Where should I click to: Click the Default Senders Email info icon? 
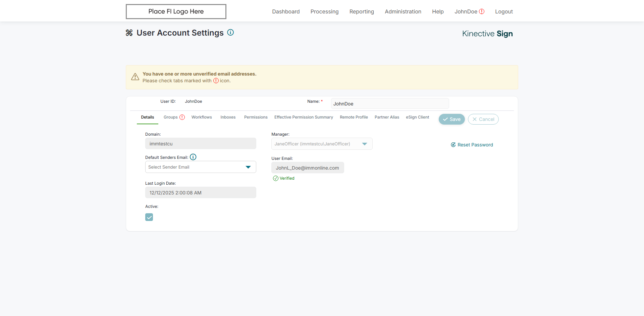click(x=193, y=157)
